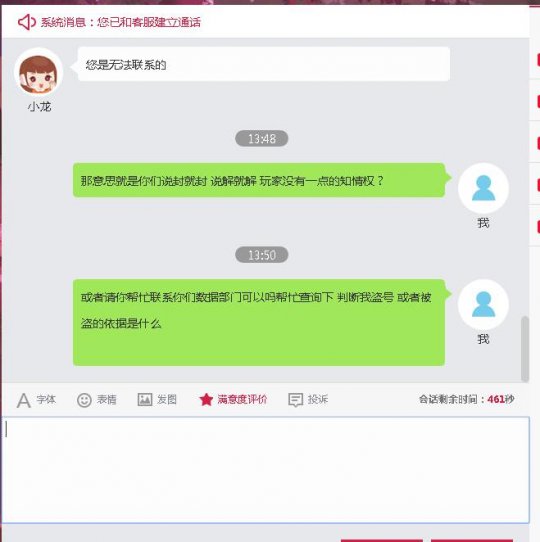Click the leftmost red button below input box
The image size is (540, 542).
point(382,540)
